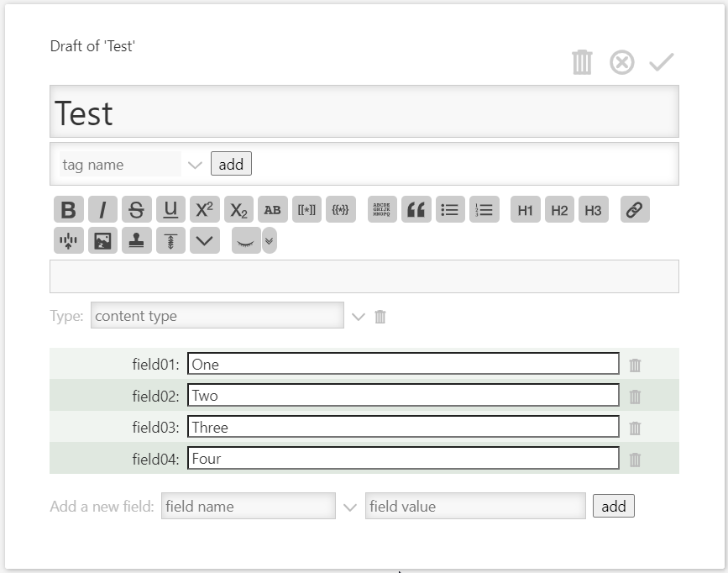Screen dimensions: 728x573
Task: Apply superscript formatting
Action: (204, 209)
